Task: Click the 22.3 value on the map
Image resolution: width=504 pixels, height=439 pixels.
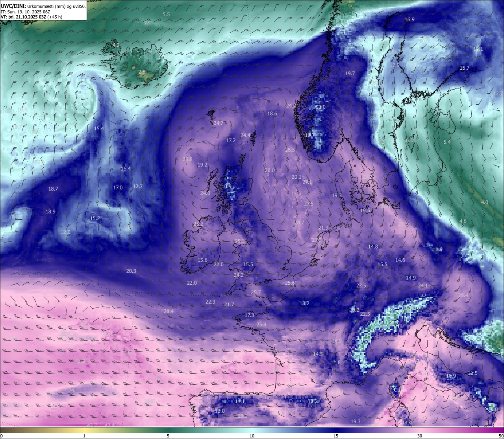Action: point(210,302)
